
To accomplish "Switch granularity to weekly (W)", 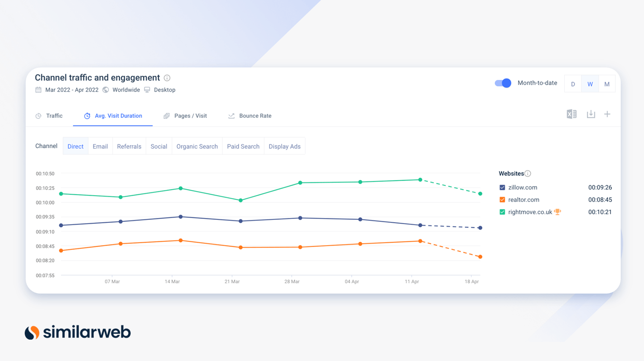I will [590, 84].
